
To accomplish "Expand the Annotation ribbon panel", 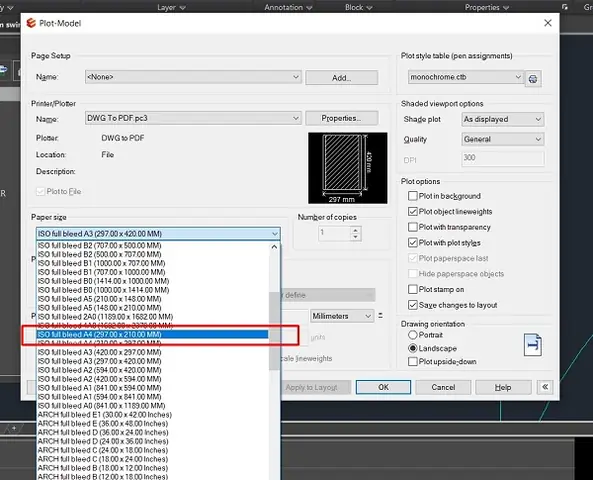I will 288,7.
